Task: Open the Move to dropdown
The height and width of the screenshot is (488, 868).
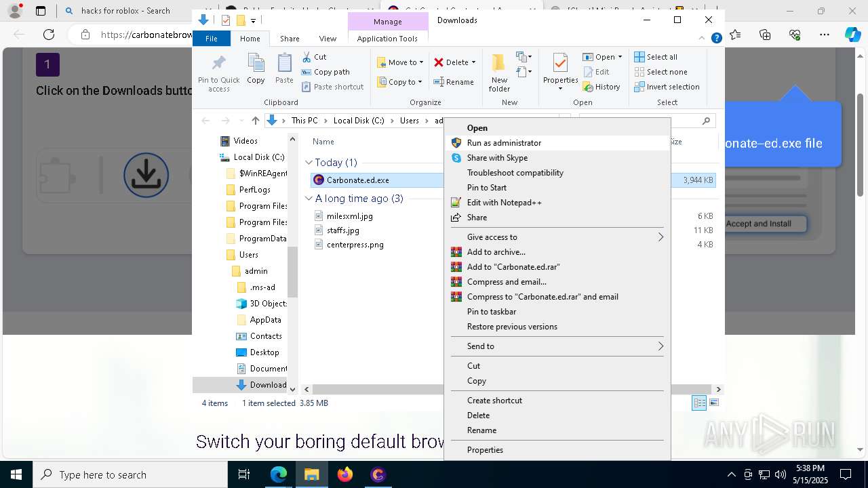Action: [x=400, y=62]
